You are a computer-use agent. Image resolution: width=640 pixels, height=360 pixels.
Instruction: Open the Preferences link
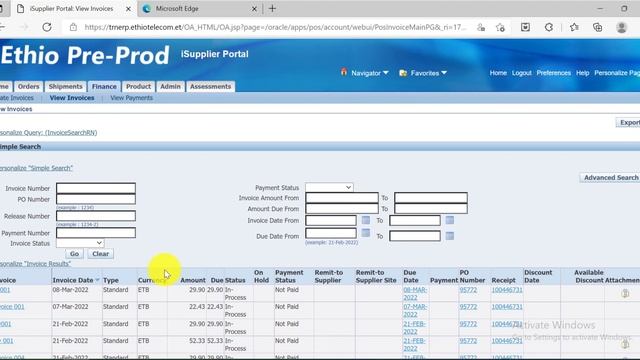tap(553, 73)
